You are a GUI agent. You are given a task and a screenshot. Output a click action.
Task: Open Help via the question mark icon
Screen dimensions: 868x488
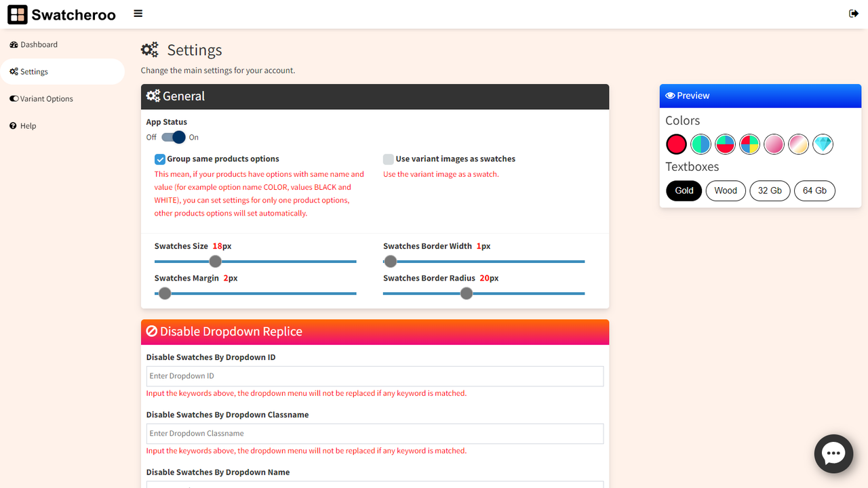pyautogui.click(x=12, y=125)
